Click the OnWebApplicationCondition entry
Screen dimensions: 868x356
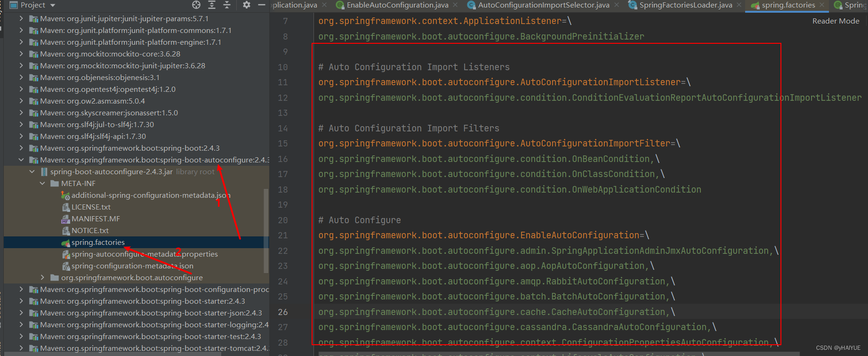click(x=510, y=189)
